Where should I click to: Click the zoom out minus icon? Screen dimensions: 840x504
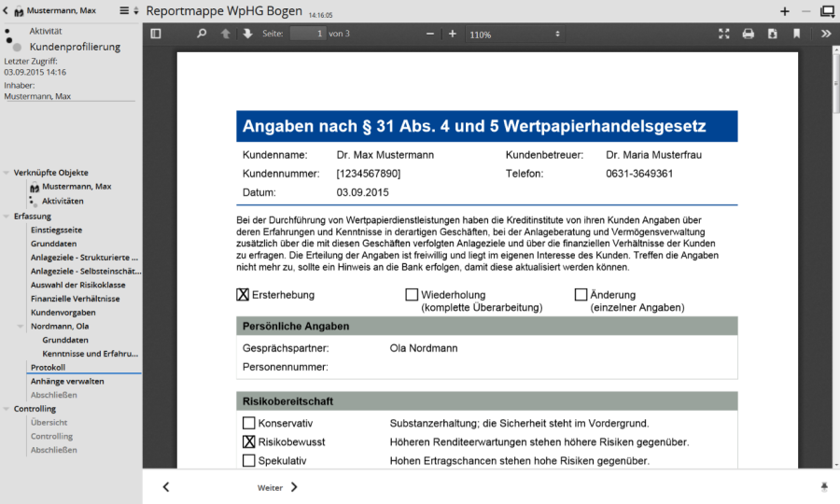430,34
